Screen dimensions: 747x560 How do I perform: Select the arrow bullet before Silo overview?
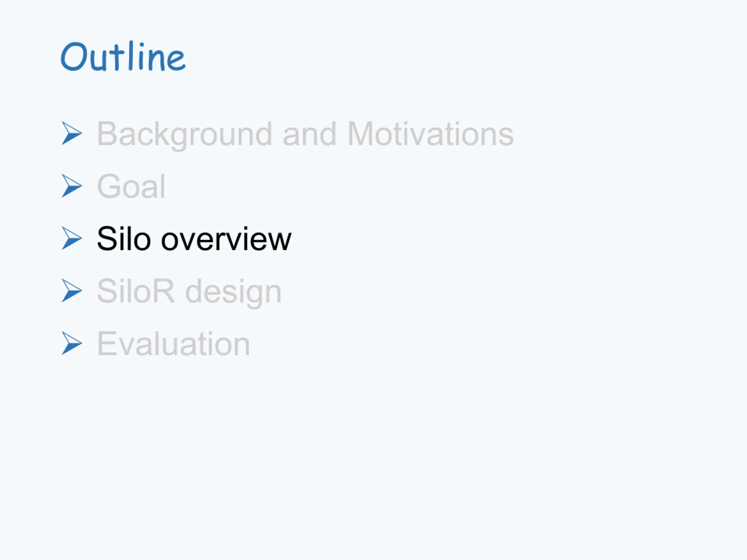(71, 238)
